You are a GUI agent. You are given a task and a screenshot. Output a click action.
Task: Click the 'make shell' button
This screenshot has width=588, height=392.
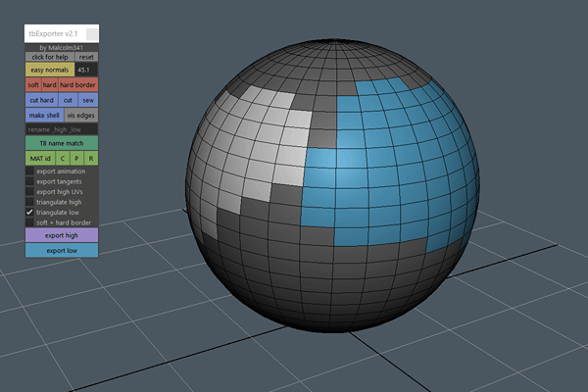pyautogui.click(x=44, y=115)
